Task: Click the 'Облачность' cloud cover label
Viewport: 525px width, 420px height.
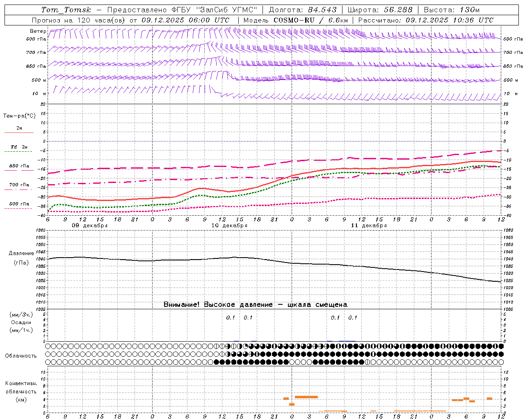Action: point(21,356)
